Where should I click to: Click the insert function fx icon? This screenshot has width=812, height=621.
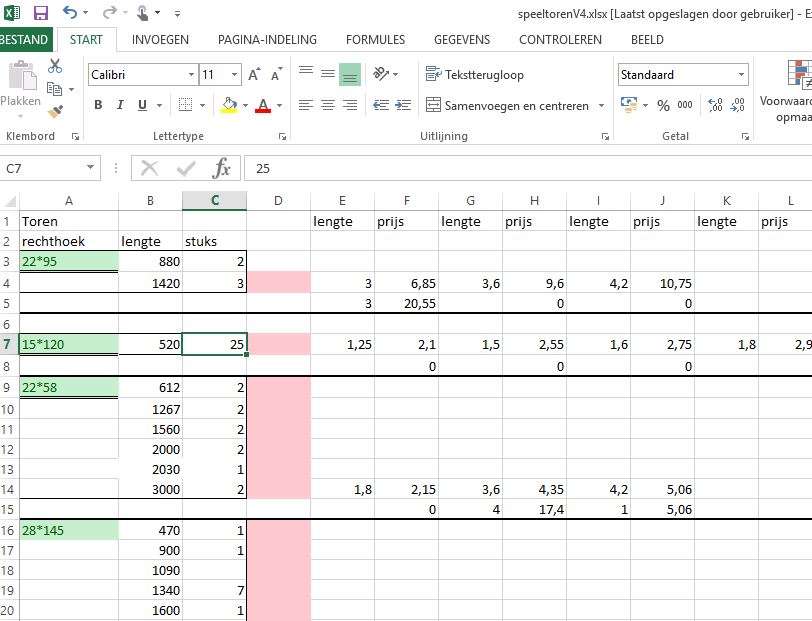click(222, 168)
